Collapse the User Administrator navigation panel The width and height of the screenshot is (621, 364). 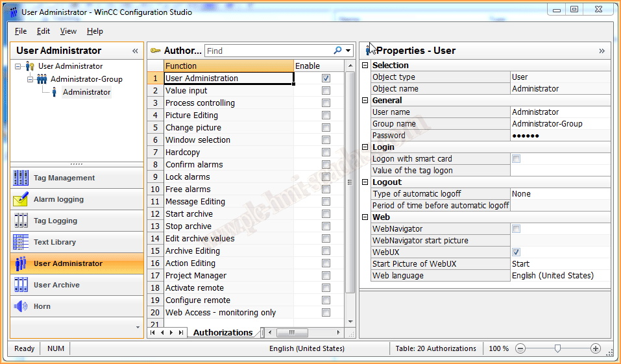click(x=135, y=51)
